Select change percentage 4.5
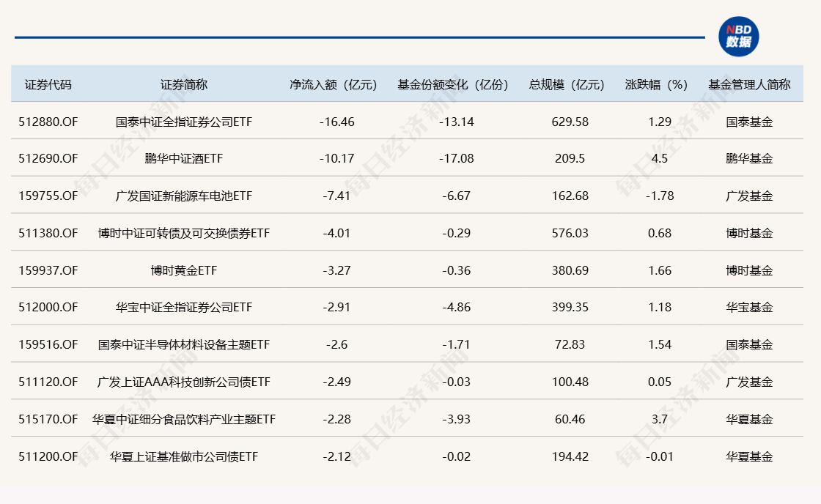The image size is (821, 504). [x=660, y=158]
